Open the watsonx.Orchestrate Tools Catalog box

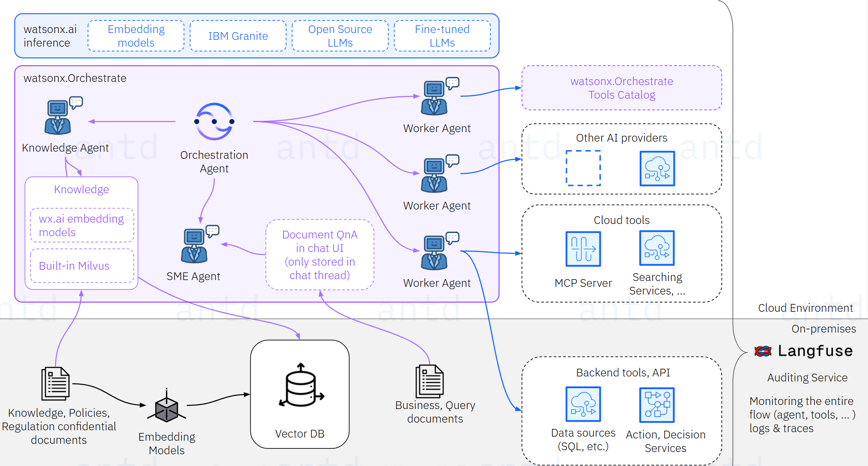622,88
